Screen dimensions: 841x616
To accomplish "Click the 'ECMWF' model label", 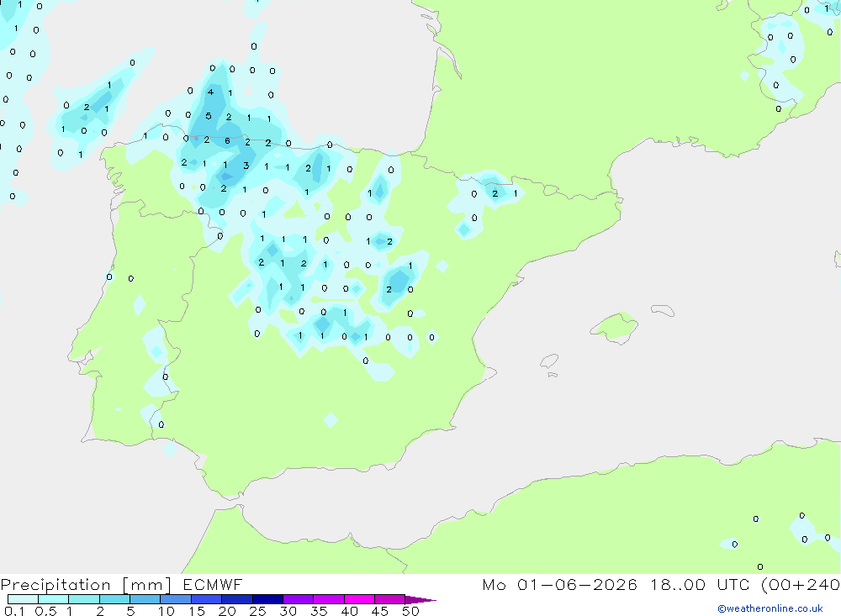I will [x=213, y=584].
